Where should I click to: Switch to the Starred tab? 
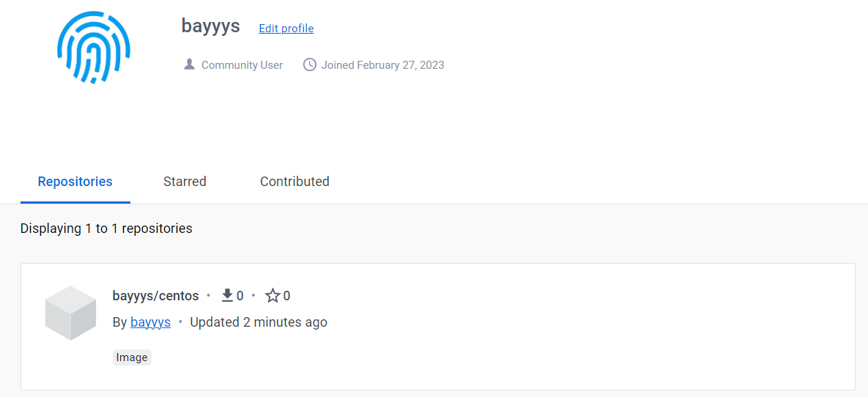(185, 182)
